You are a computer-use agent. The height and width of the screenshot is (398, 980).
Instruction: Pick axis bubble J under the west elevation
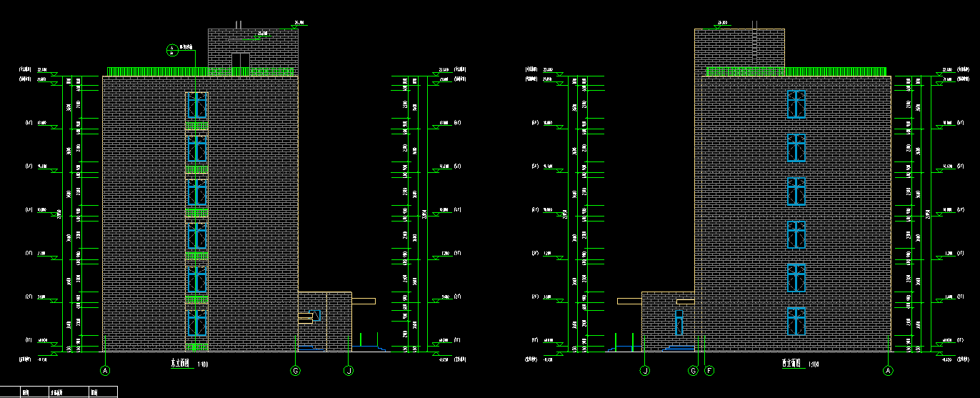click(x=645, y=371)
